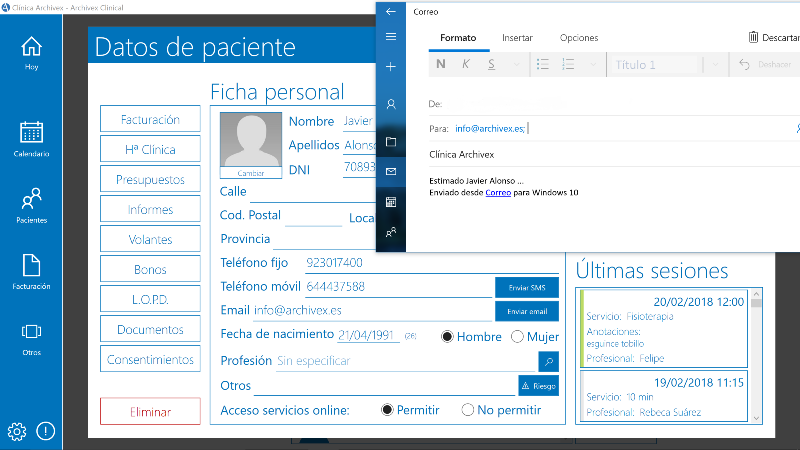The width and height of the screenshot is (800, 450).
Task: Open the 19/02/2018 11:15 session card
Action: coord(664,396)
